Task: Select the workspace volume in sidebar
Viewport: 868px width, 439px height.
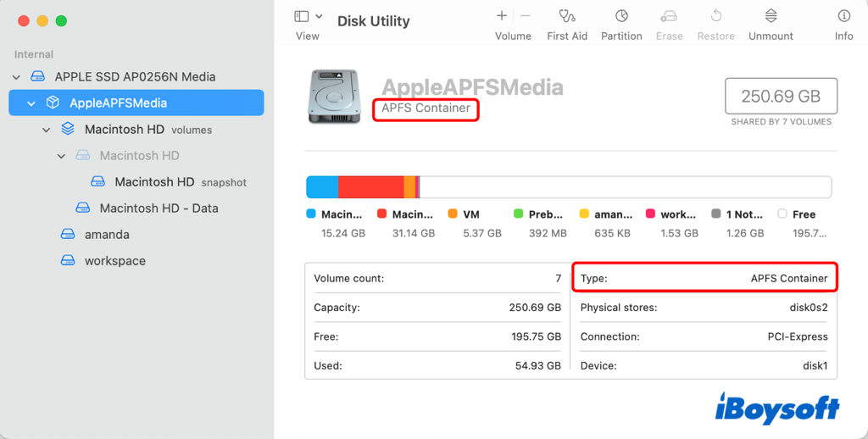Action: (114, 261)
